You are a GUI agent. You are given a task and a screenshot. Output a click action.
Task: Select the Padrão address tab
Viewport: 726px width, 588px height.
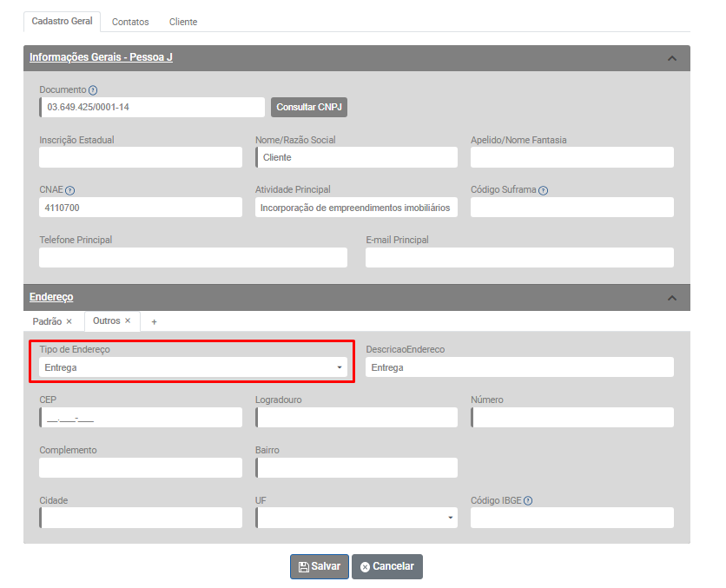47,321
